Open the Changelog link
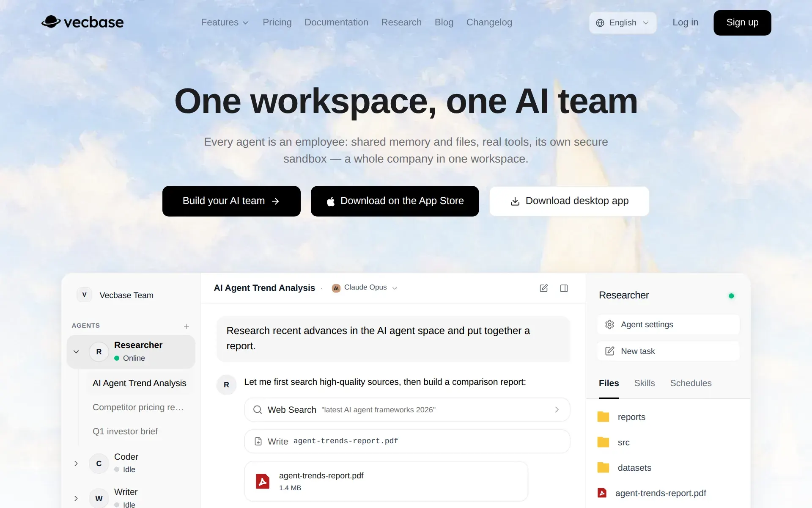 489,22
